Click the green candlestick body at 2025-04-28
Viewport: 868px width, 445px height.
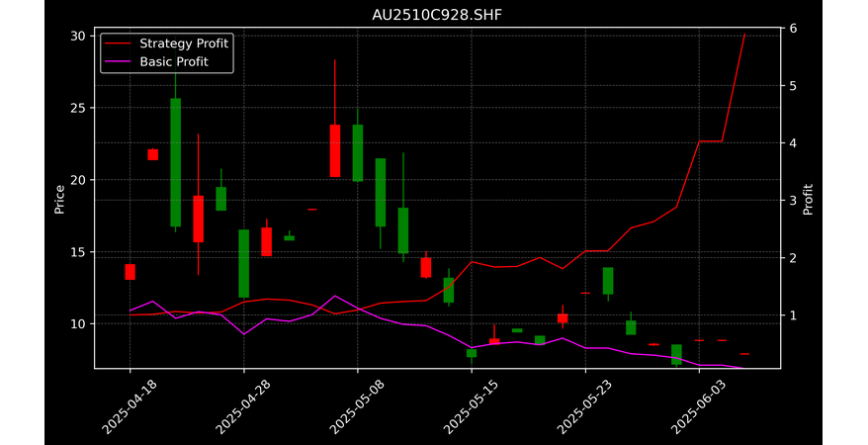click(243, 263)
